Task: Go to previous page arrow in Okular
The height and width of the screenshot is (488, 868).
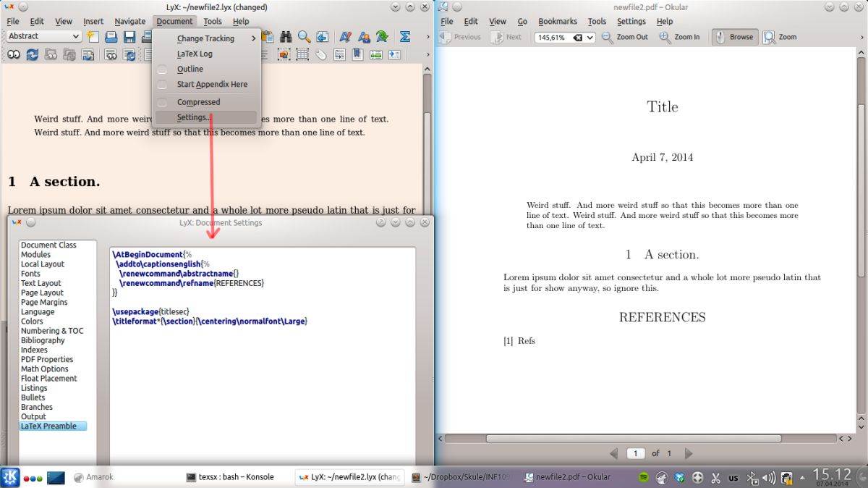Action: click(614, 453)
